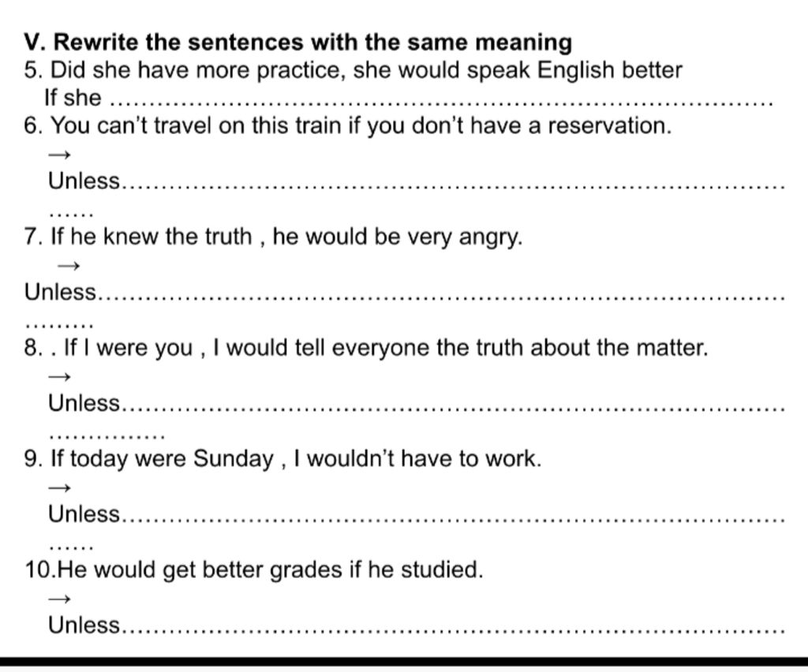Click the arrow below sentence 6
Viewport: 808px width, 672px height.
tap(59, 154)
